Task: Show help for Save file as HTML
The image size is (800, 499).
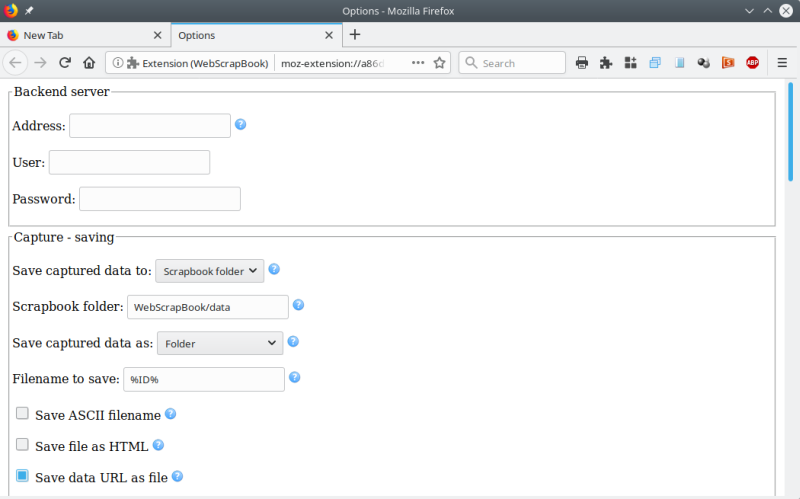Action: click(x=158, y=445)
